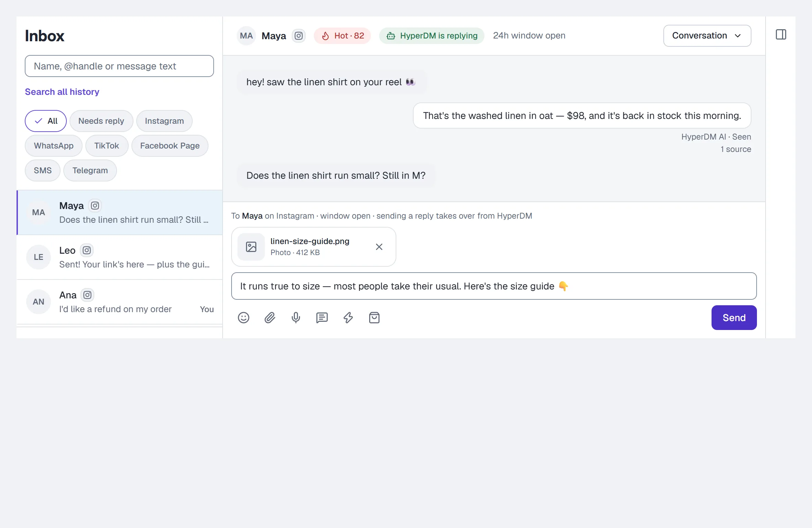The width and height of the screenshot is (812, 528).
Task: Attach a file with the paperclip icon
Action: click(x=270, y=318)
